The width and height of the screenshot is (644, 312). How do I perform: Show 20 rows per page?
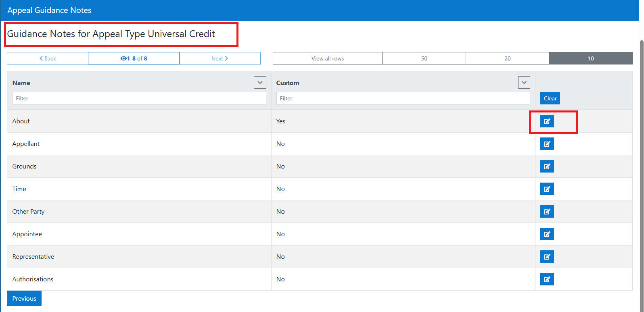(508, 58)
